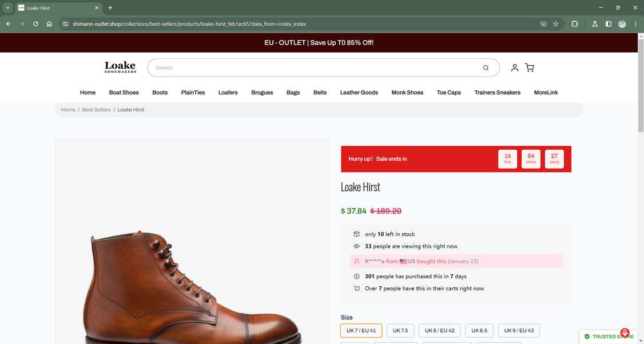Click Best Sellers breadcrumb link

point(97,110)
